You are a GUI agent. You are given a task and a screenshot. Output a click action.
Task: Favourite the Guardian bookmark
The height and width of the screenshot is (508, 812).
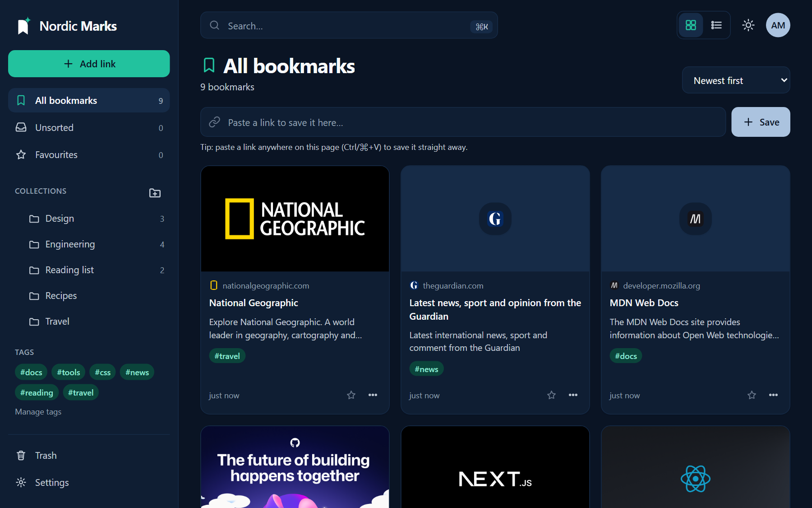tap(551, 395)
